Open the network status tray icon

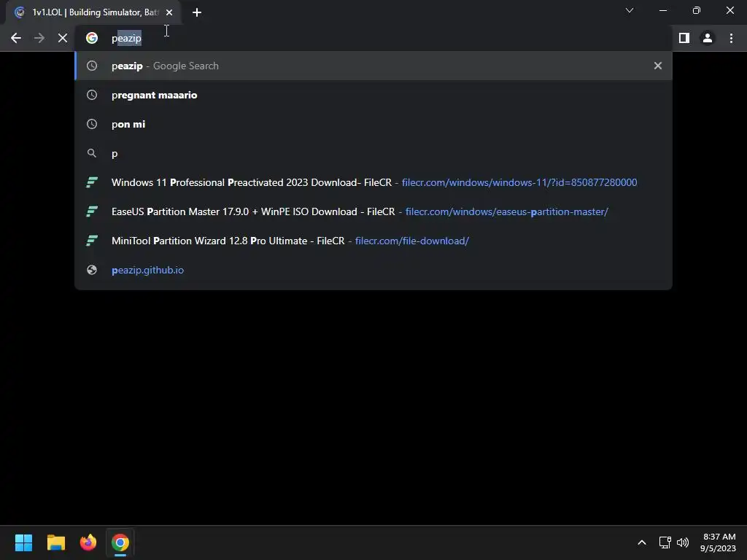pos(665,542)
